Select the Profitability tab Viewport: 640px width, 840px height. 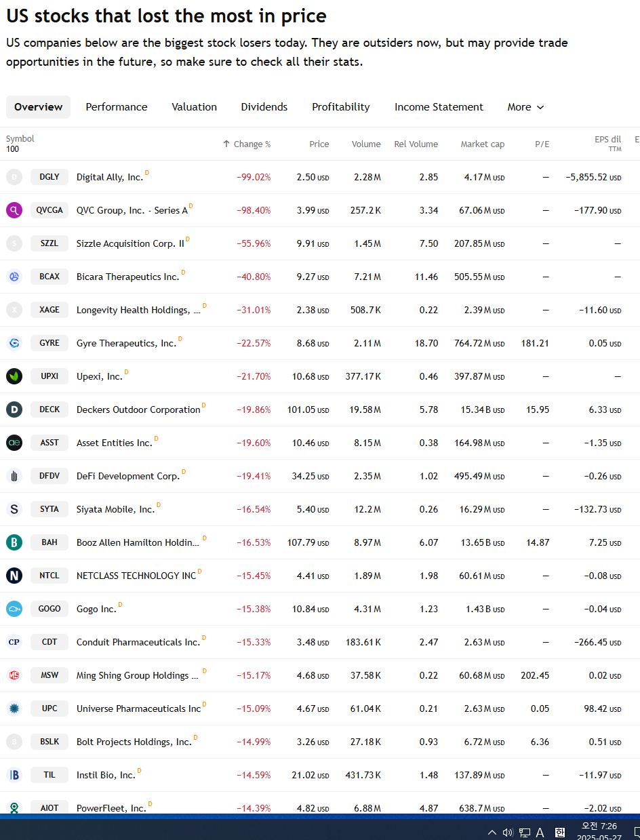click(341, 107)
